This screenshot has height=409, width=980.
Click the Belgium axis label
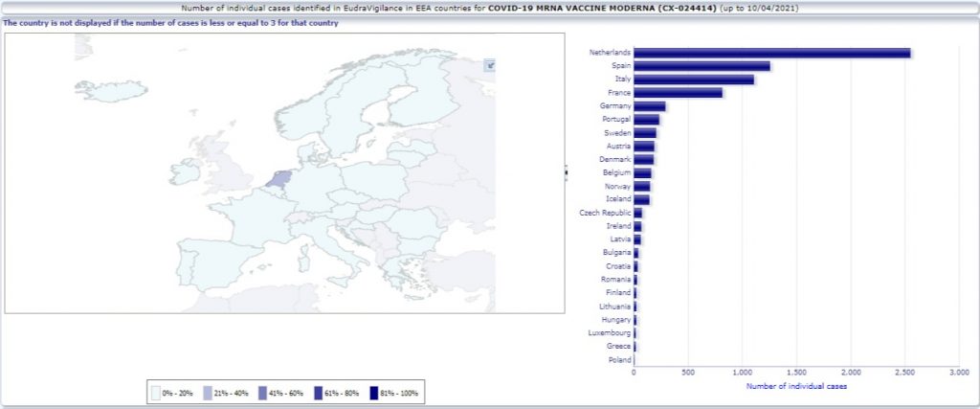coord(617,172)
